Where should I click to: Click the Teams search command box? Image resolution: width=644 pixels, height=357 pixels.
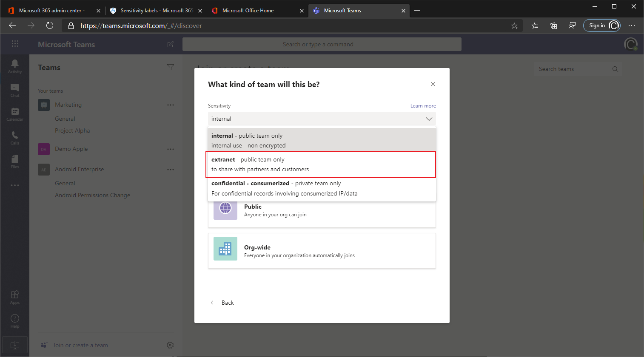(x=322, y=44)
